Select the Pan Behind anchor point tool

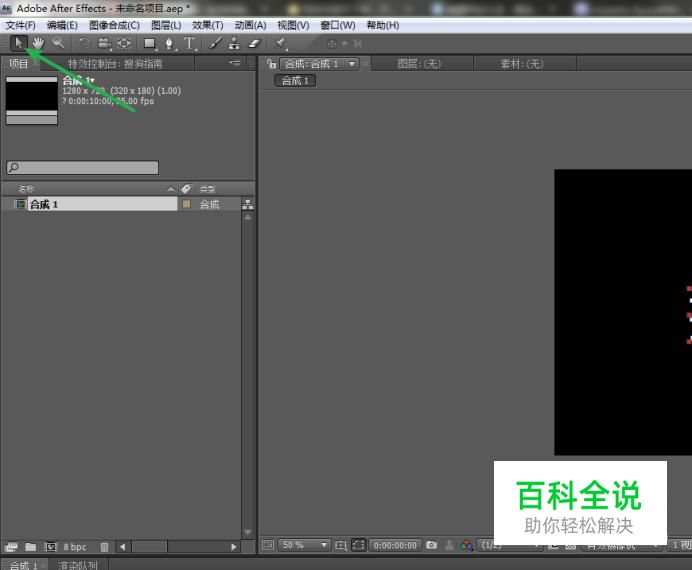point(124,43)
